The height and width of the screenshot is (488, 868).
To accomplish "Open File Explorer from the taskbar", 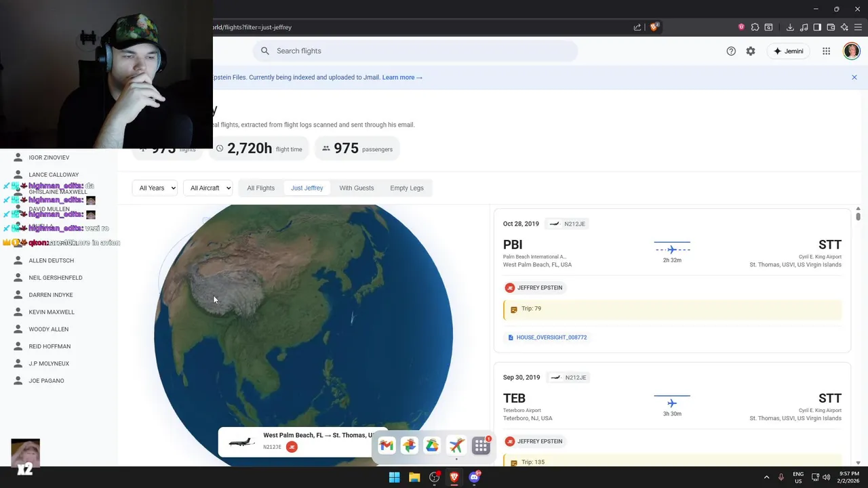I will 414,477.
